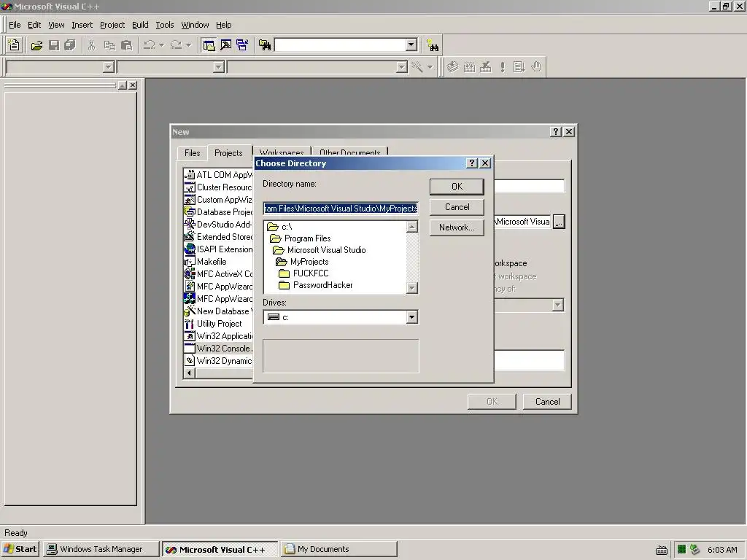Click Cancel in the New dialog

pos(547,402)
